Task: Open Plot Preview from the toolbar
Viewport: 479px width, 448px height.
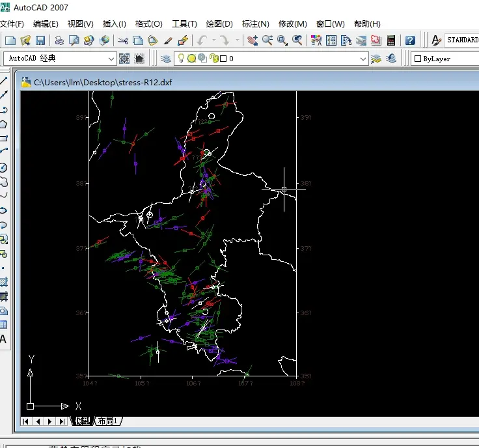Action: pos(74,40)
